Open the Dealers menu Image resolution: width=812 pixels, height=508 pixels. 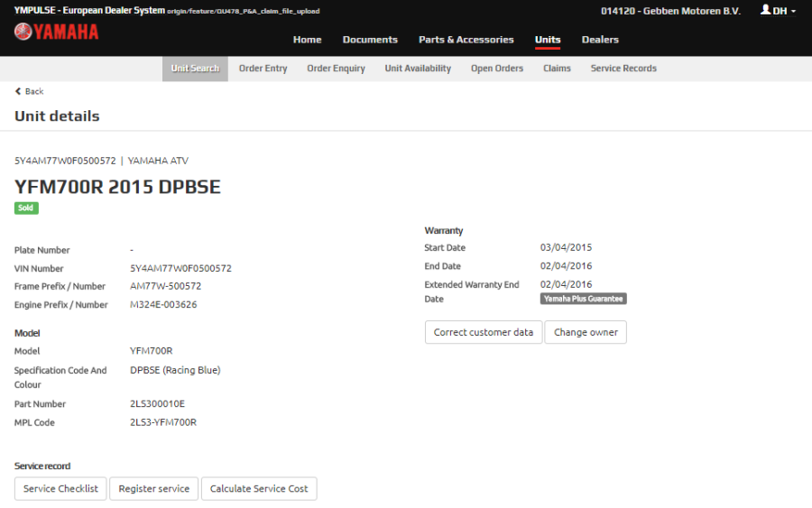(x=600, y=40)
